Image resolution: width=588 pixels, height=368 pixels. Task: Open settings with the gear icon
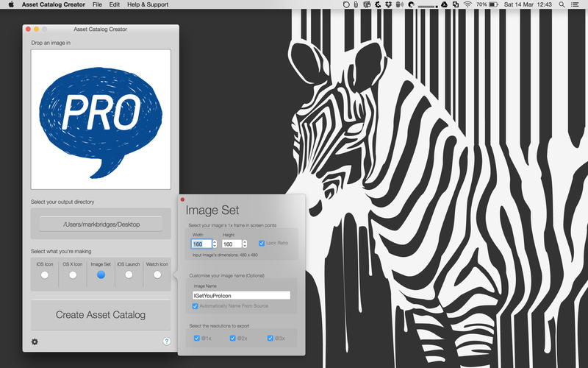(x=35, y=342)
